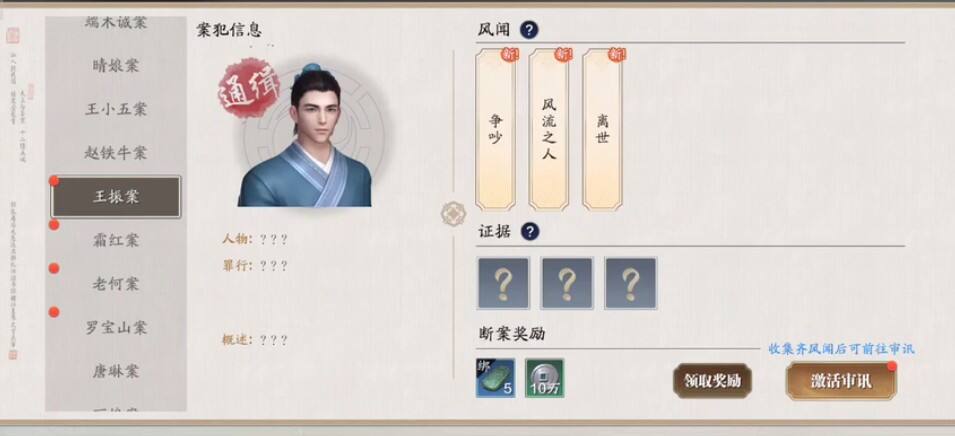Click the ornament at the divider center
Image resolution: width=955 pixels, height=436 pixels.
click(453, 214)
